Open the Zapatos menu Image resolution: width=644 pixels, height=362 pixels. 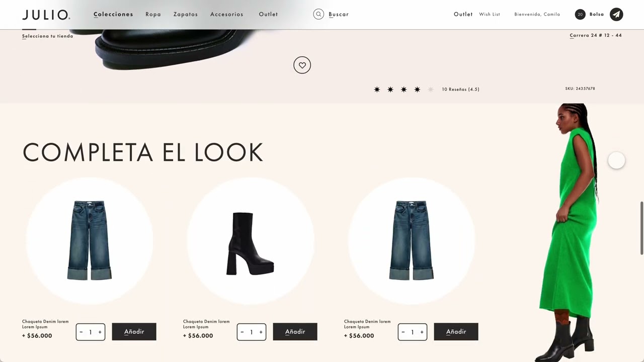[x=186, y=14]
